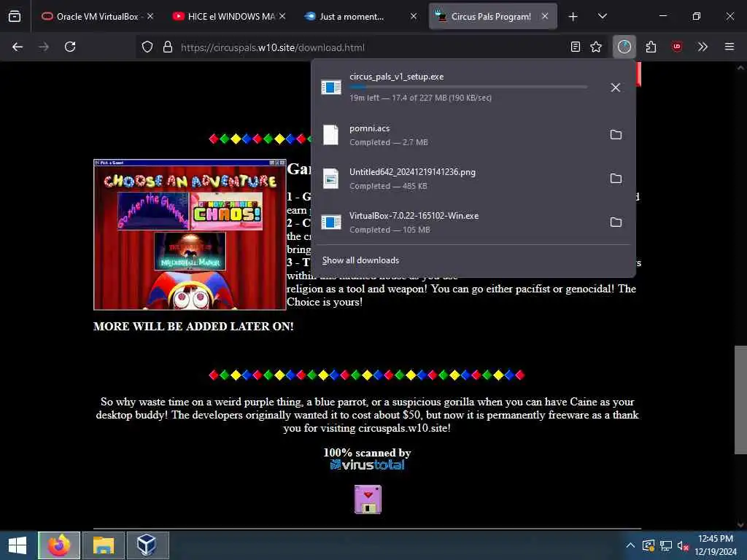The height and width of the screenshot is (560, 747).
Task: Open File Explorer from taskbar
Action: click(x=104, y=545)
